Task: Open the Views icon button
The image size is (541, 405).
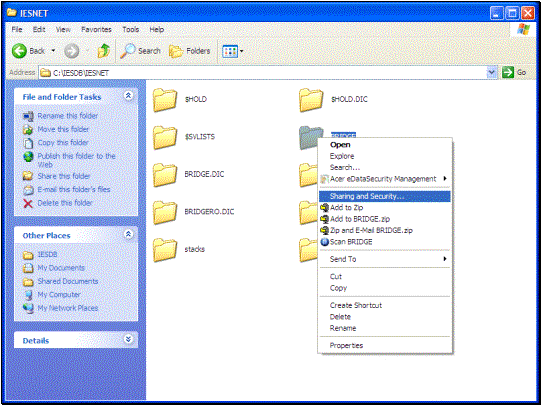Action: [230, 51]
